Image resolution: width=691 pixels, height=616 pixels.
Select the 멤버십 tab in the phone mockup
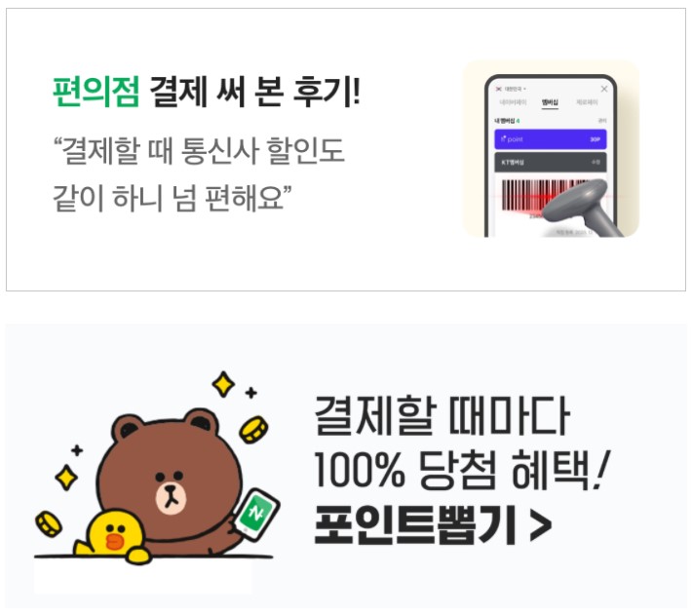550,102
